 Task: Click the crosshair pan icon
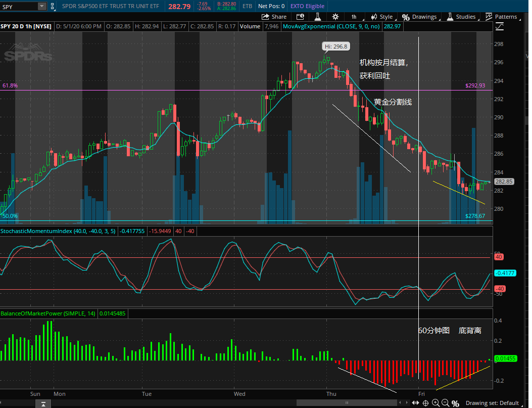[425, 403]
